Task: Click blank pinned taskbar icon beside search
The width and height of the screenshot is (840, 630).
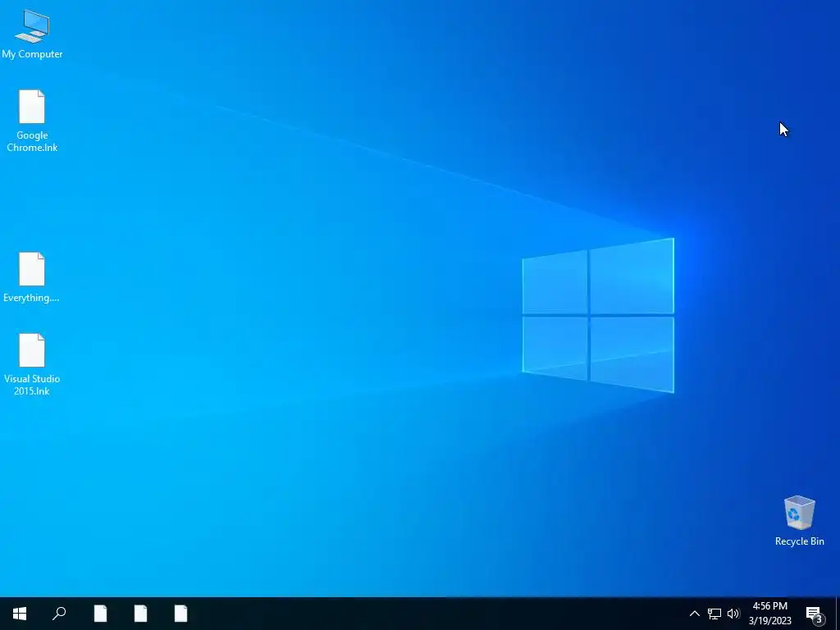Action: (x=100, y=614)
